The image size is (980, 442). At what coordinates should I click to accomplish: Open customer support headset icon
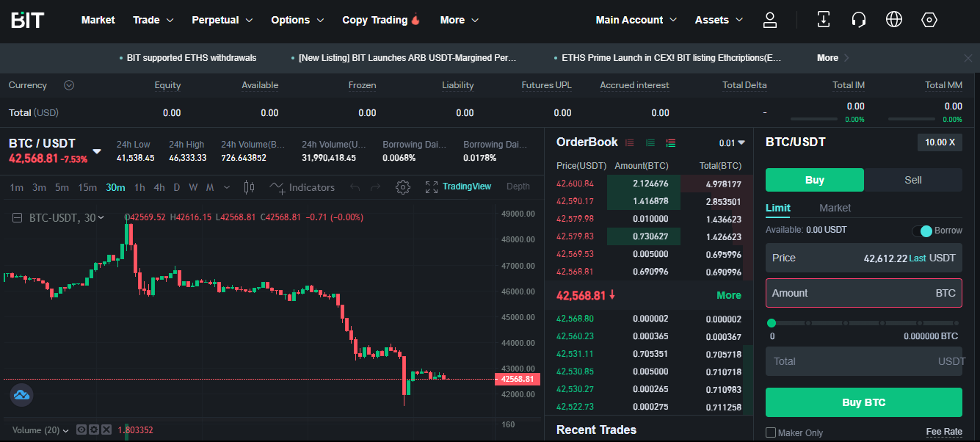(859, 20)
